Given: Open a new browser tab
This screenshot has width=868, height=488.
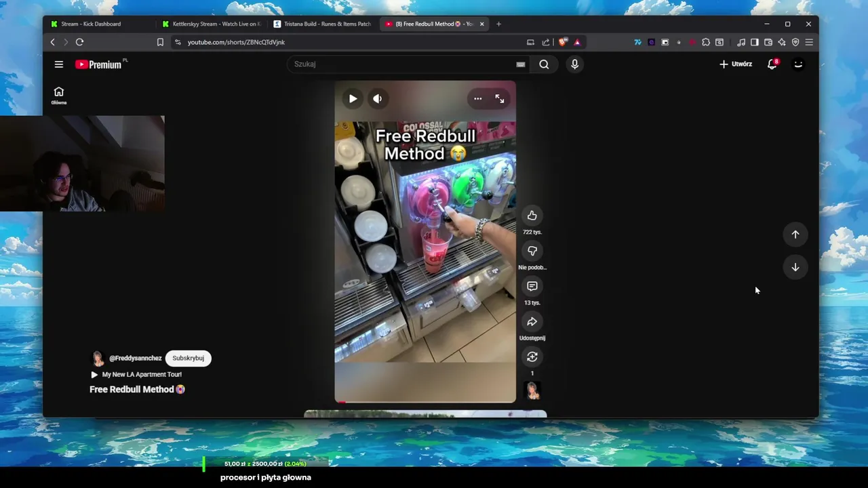Looking at the screenshot, I should click(498, 24).
